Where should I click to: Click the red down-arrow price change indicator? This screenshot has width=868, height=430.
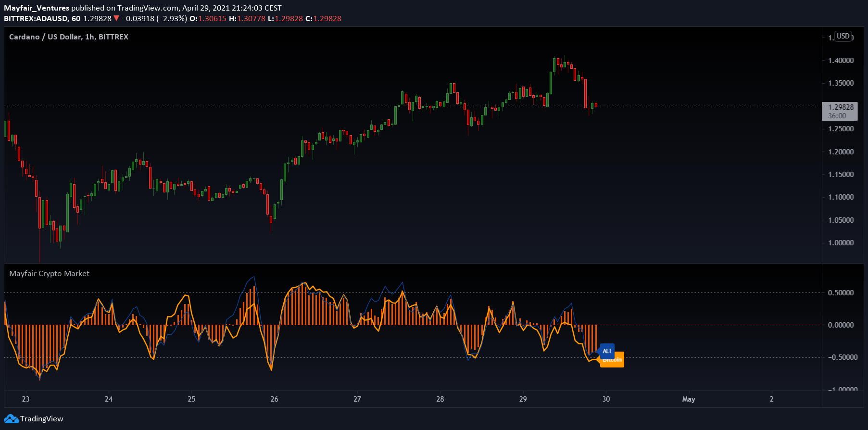click(x=116, y=19)
